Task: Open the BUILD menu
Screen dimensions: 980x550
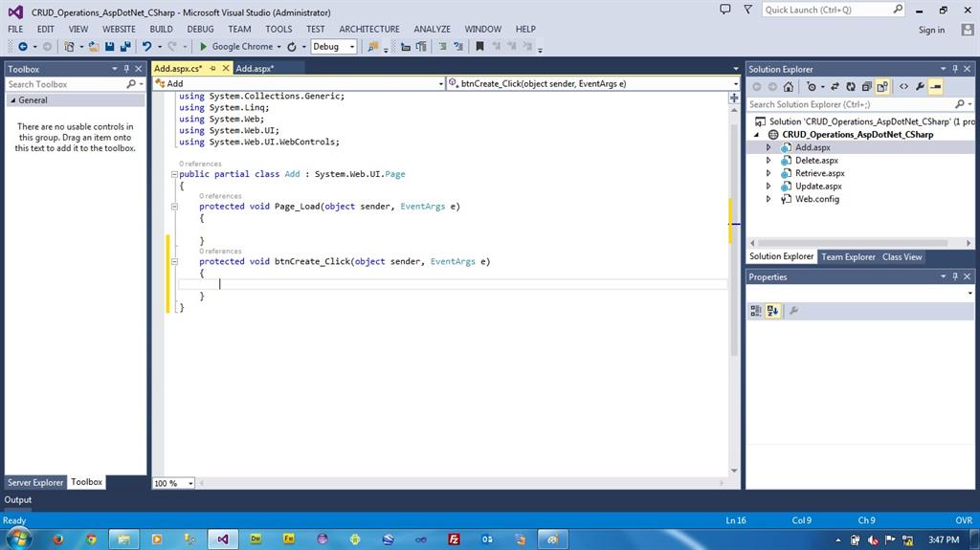Action: tap(161, 29)
